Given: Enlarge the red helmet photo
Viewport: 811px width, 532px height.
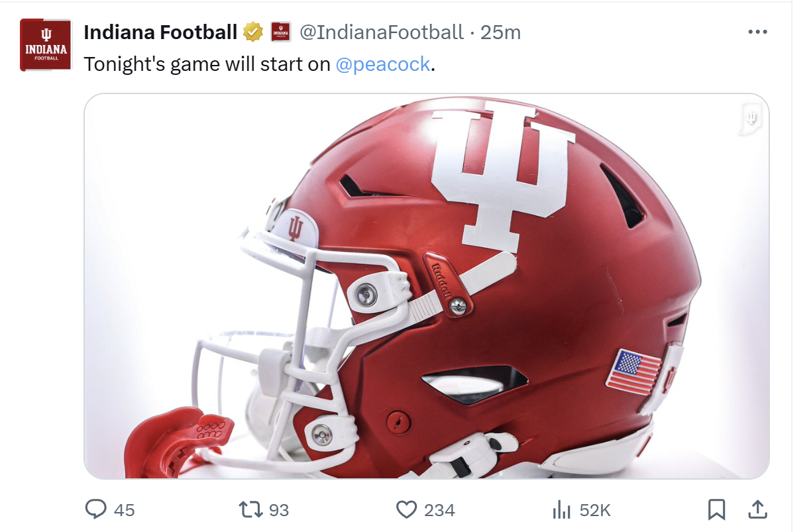Looking at the screenshot, I should coord(426,286).
